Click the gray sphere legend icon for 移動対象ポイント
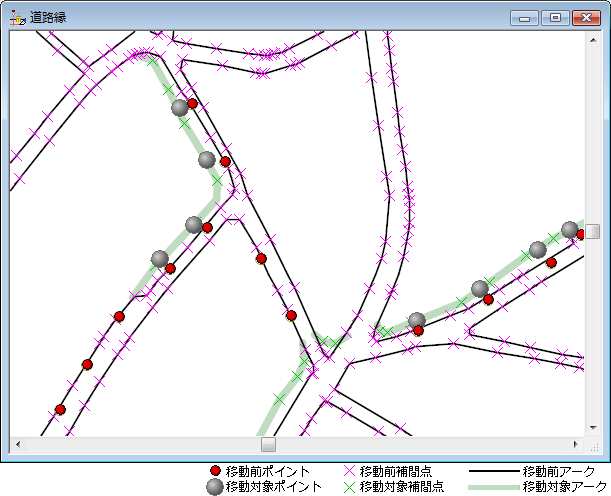The image size is (611, 496). (x=214, y=487)
